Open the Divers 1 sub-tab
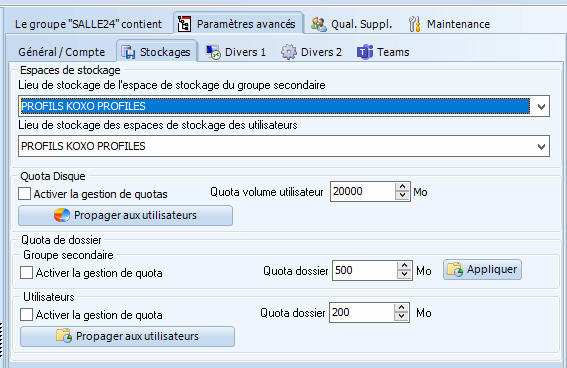Image resolution: width=567 pixels, height=368 pixels. (236, 52)
